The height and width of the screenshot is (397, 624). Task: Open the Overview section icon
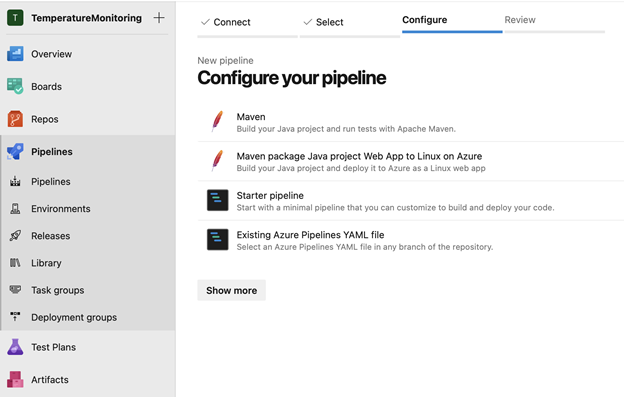[x=15, y=54]
